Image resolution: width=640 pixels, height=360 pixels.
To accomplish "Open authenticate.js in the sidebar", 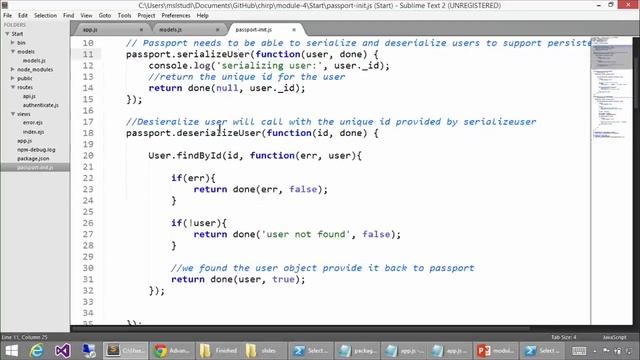I will [x=40, y=105].
